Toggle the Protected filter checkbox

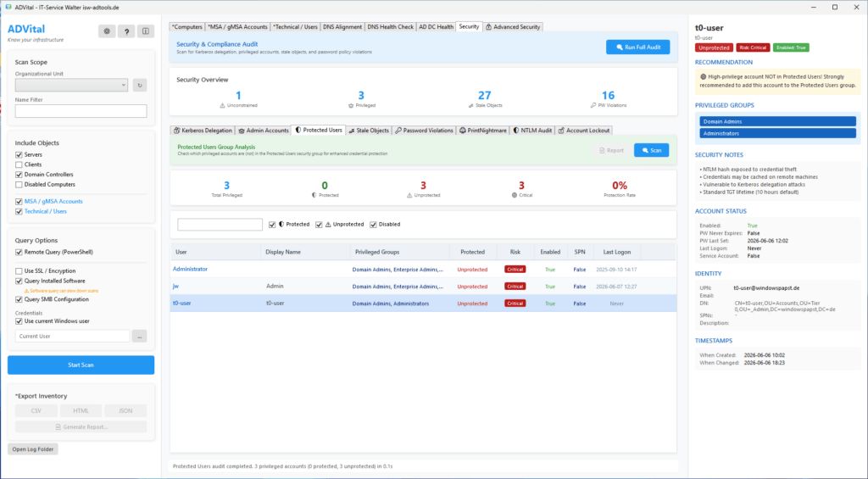click(x=272, y=225)
